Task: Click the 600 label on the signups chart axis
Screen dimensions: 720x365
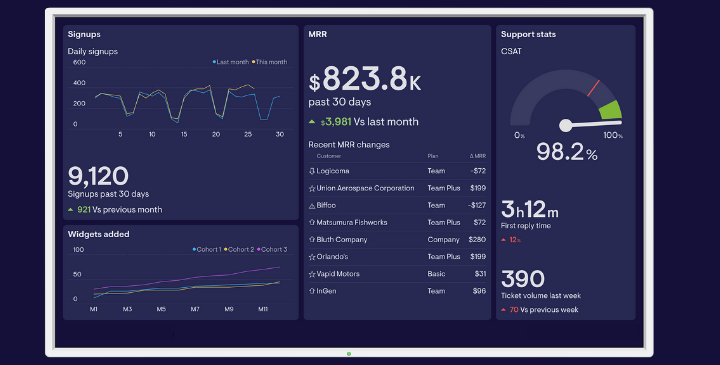Action: point(79,62)
